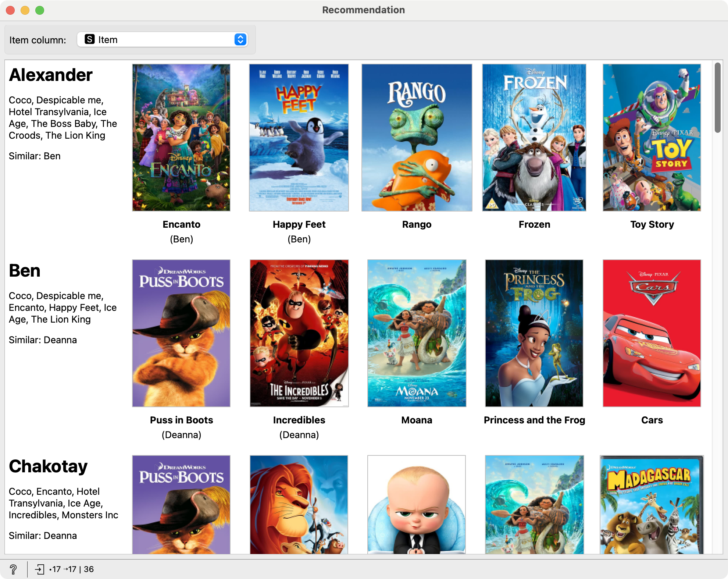Viewport: 728px width, 579px height.
Task: Click the Happy Feet title caption
Action: 299,224
